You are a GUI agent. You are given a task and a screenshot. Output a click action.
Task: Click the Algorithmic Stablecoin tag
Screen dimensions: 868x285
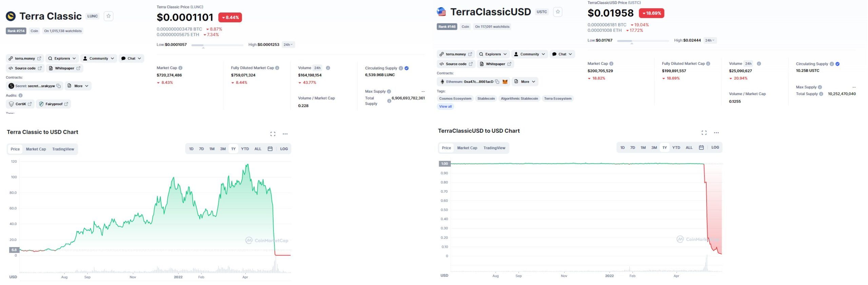click(519, 98)
